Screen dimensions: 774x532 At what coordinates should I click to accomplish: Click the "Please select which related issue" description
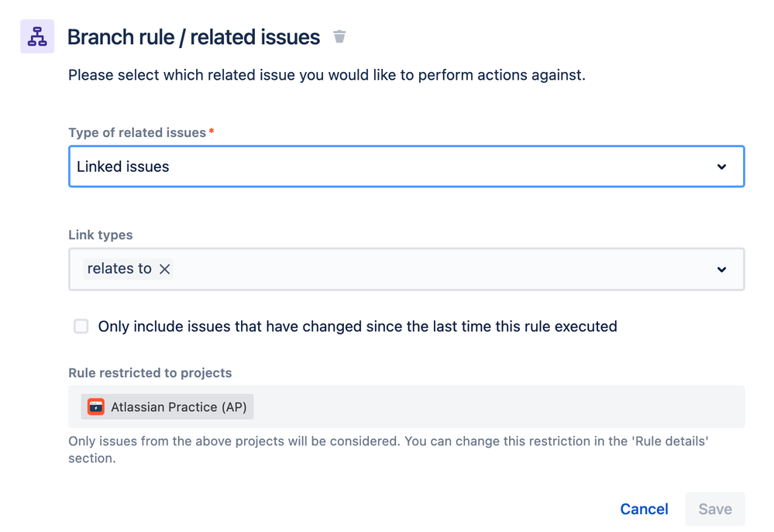tap(326, 75)
